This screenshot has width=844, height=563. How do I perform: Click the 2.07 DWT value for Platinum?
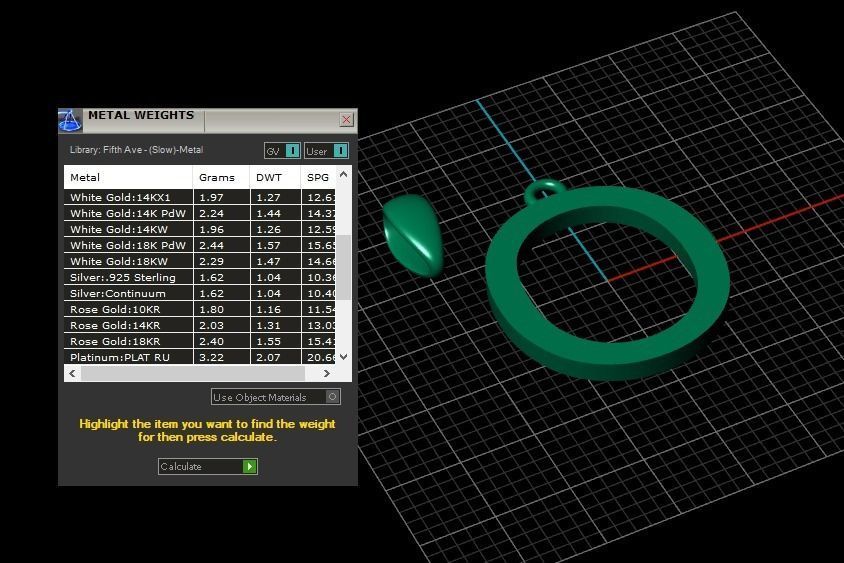(268, 357)
